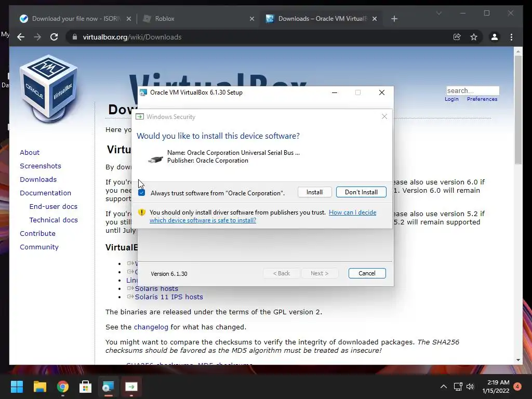Open Chrome from taskbar

[63, 387]
